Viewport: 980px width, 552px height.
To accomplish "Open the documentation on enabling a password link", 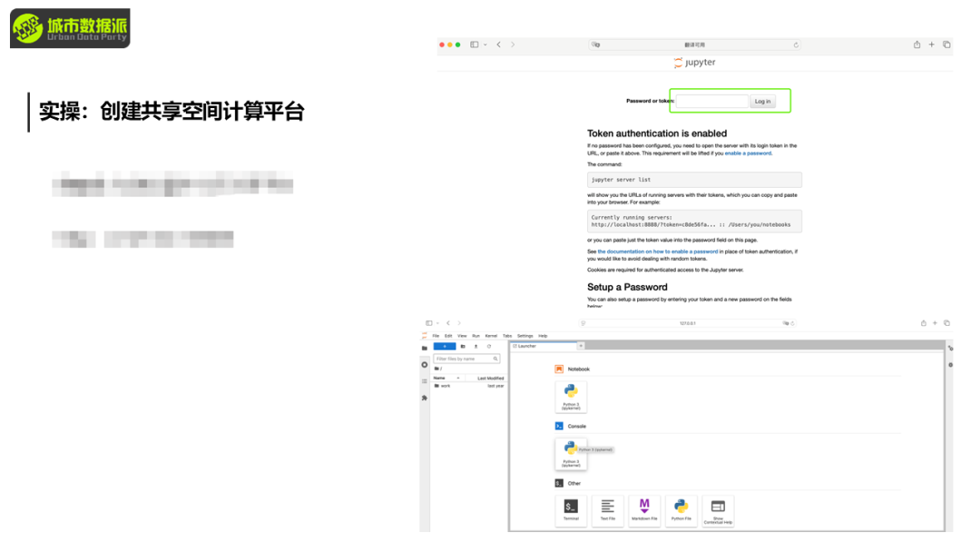I will tap(657, 251).
